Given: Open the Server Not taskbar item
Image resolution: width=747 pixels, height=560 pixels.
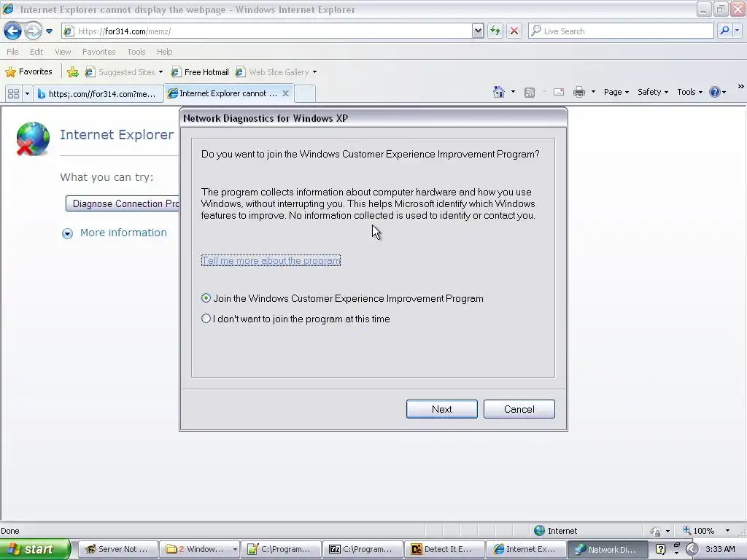Looking at the screenshot, I should point(117,549).
